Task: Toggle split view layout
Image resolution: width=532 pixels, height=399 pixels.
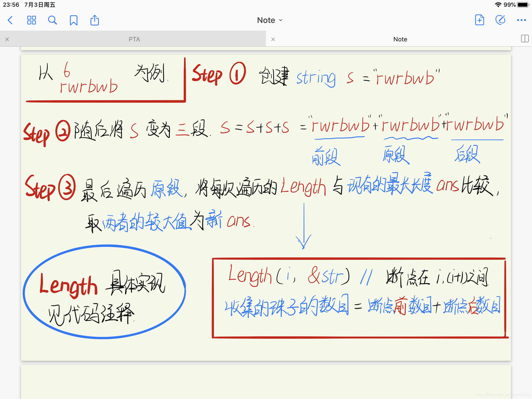Action: (x=525, y=39)
